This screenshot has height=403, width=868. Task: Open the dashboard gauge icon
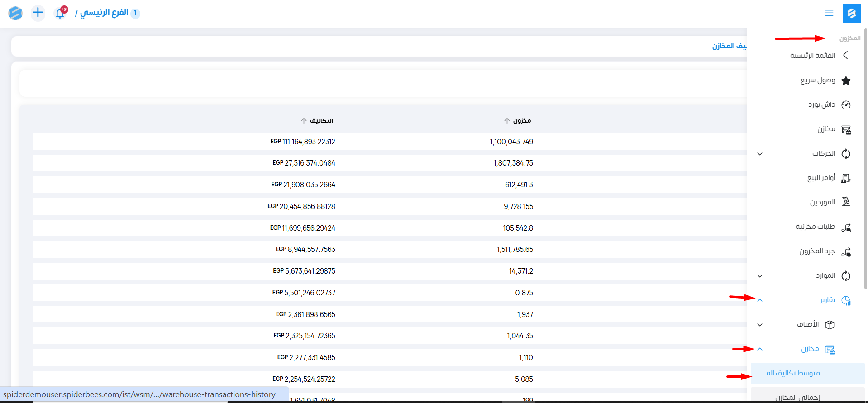tap(845, 105)
